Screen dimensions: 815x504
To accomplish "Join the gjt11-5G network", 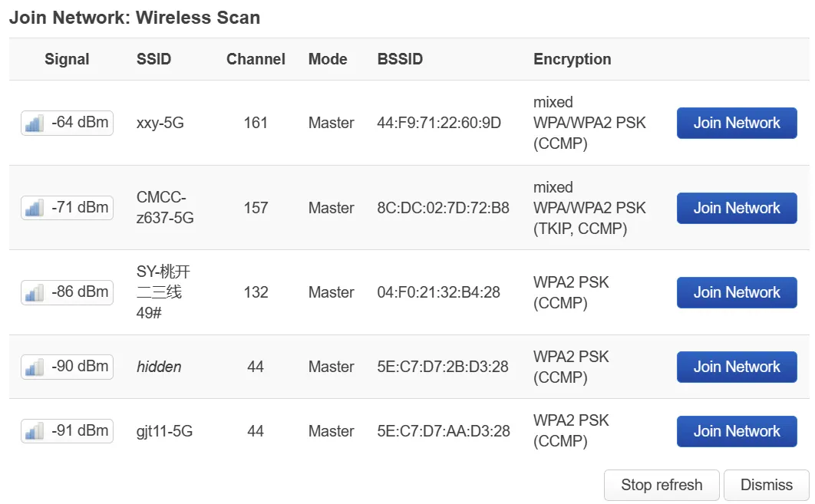I will click(x=736, y=431).
